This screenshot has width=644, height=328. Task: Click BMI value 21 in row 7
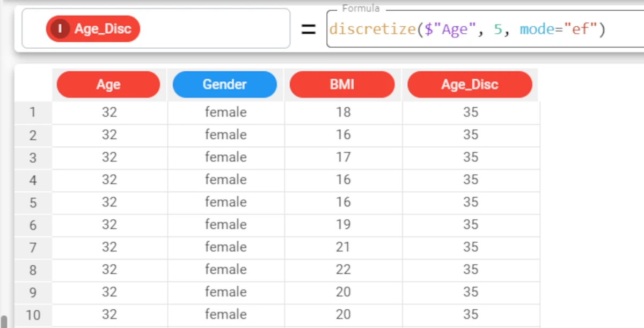coord(343,247)
